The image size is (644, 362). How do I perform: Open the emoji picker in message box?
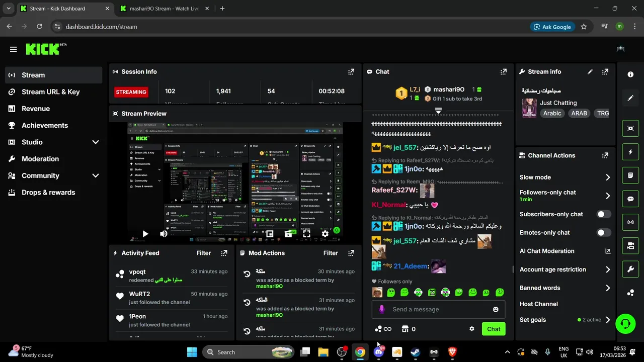(496, 309)
